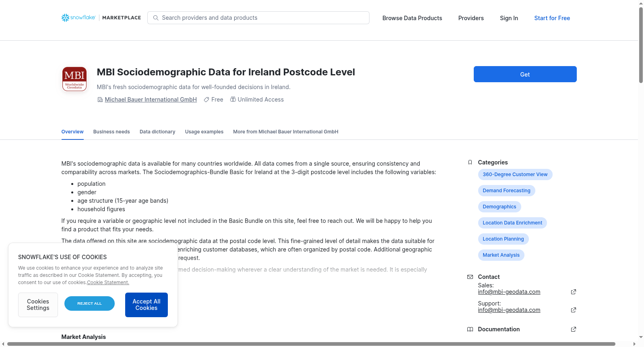Click the Documentation book icon
This screenshot has height=347, width=644.
coord(470,329)
